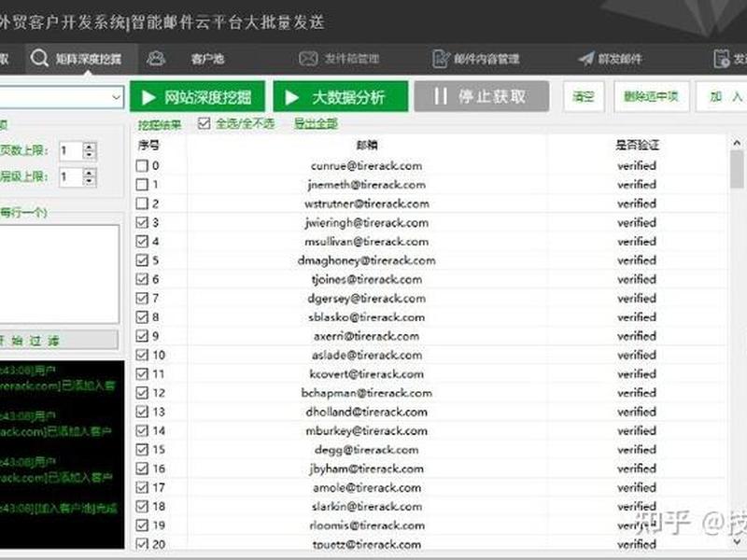The height and width of the screenshot is (560, 747).
Task: Click verified status of degg@tirerack.com row
Action: 637,450
